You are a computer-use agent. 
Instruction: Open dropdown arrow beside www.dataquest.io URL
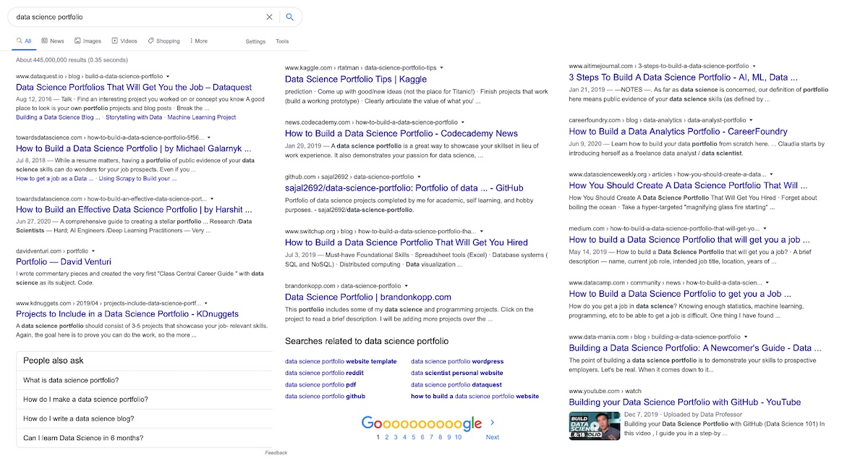click(168, 76)
